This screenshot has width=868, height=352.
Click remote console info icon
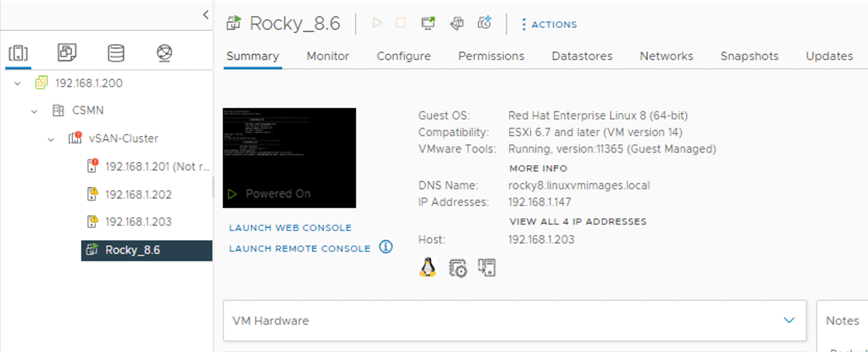tap(386, 247)
